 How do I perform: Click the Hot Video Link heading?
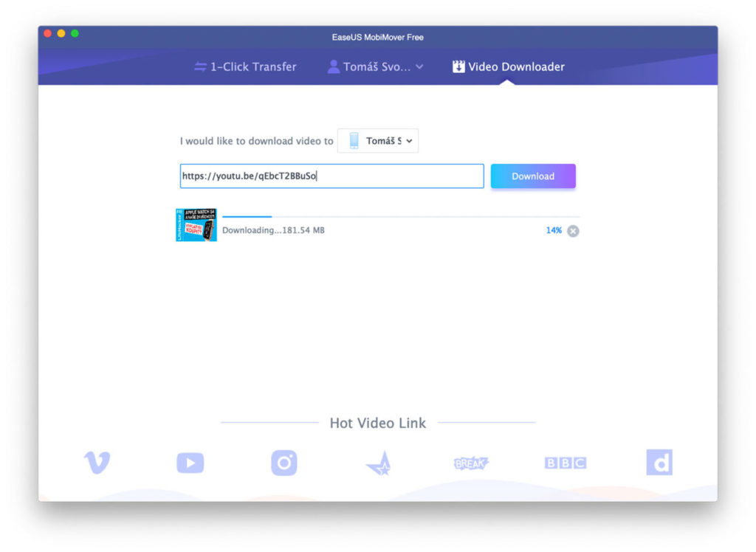pos(378,423)
